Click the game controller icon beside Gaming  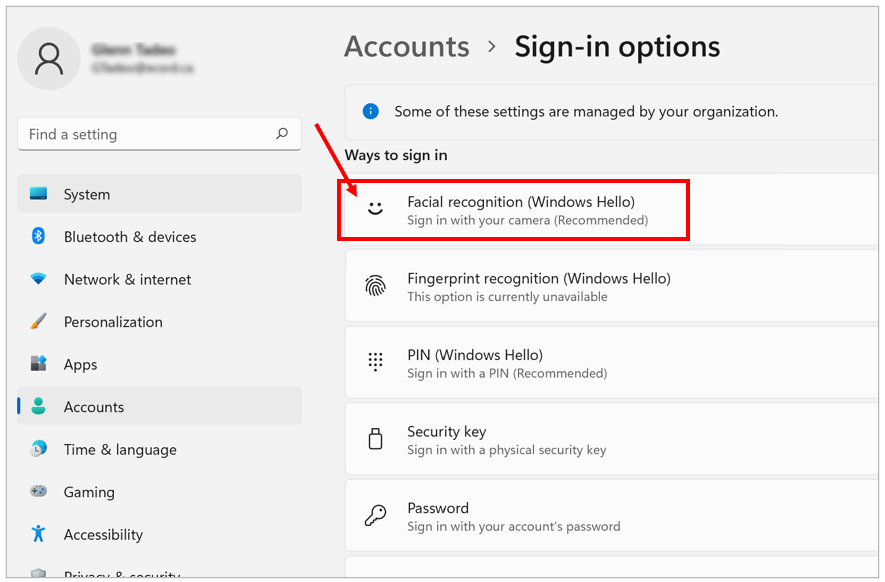38,491
